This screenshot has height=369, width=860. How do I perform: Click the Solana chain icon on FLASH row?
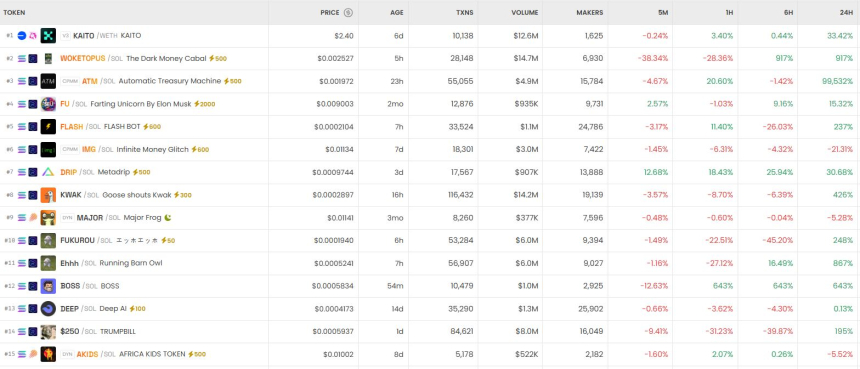coord(22,127)
